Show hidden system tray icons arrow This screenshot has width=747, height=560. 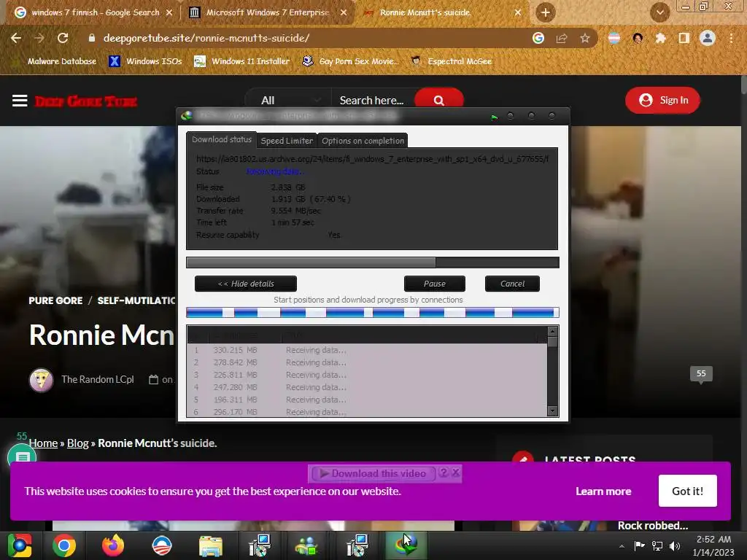click(x=622, y=545)
